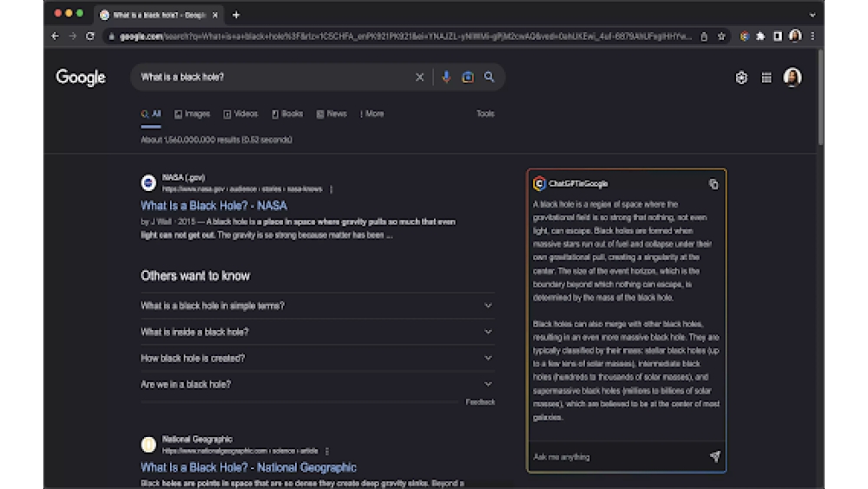Screen dimensions: 868x489
Task: Open the ChatGPT for Google extension icon in toolbar
Action: 745,36
